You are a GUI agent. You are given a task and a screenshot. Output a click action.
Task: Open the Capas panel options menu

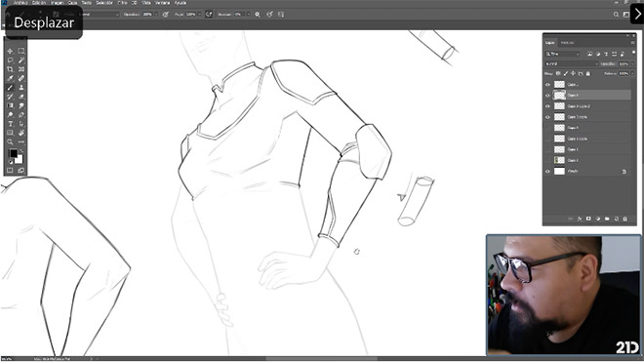tap(633, 43)
